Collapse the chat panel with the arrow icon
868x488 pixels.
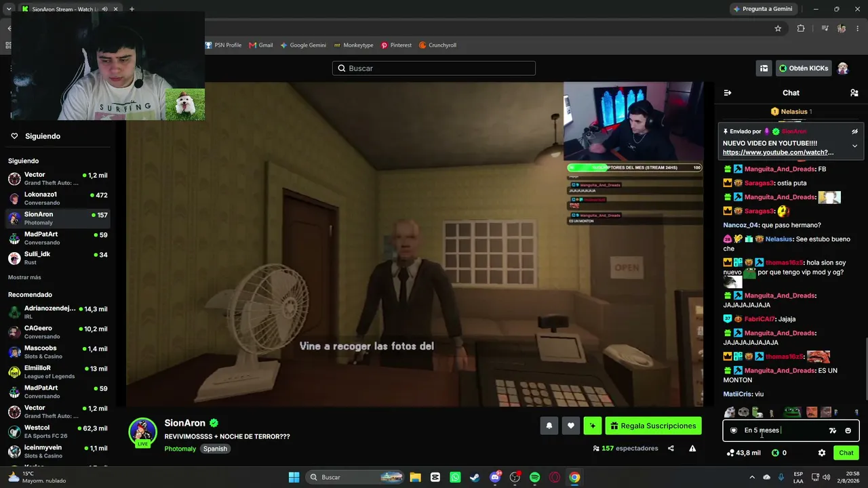pyautogui.click(x=728, y=93)
